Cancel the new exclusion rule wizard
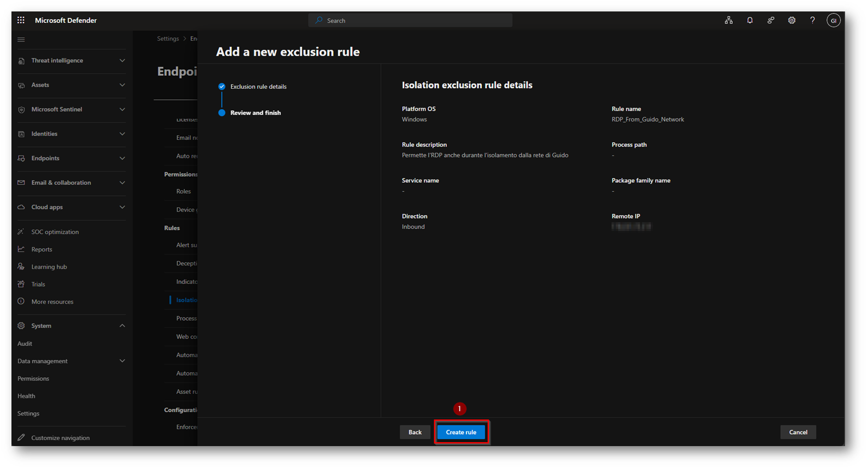Screen dimensions: 868x469 [798, 432]
